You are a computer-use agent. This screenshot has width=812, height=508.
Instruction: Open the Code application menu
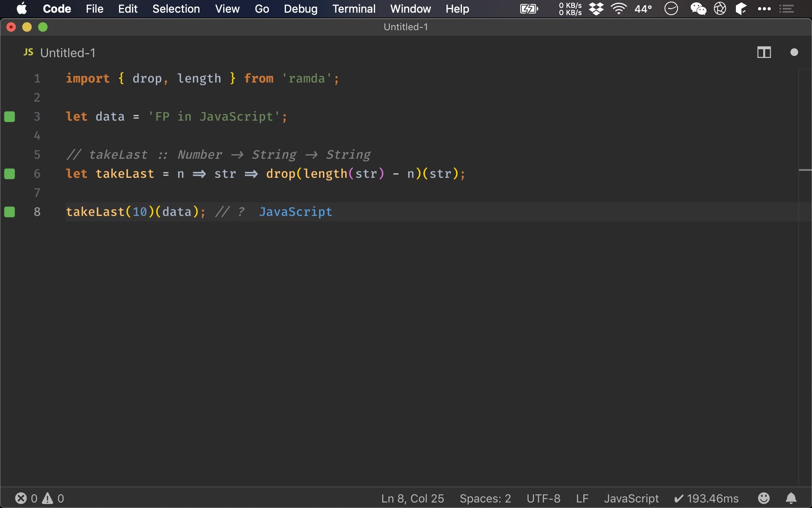[57, 9]
